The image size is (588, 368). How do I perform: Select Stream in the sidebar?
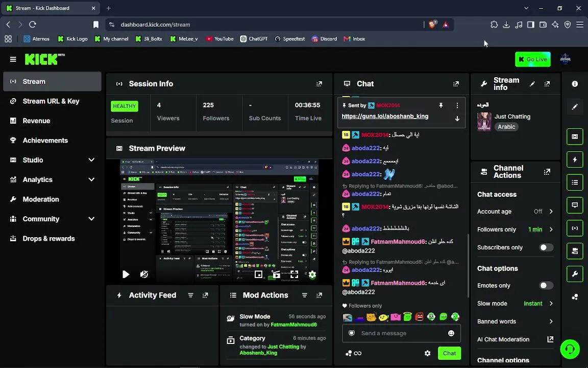pos(52,81)
